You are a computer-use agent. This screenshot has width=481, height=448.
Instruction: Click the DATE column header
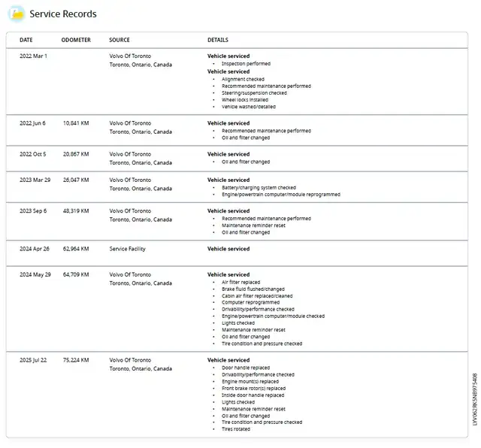(x=26, y=40)
